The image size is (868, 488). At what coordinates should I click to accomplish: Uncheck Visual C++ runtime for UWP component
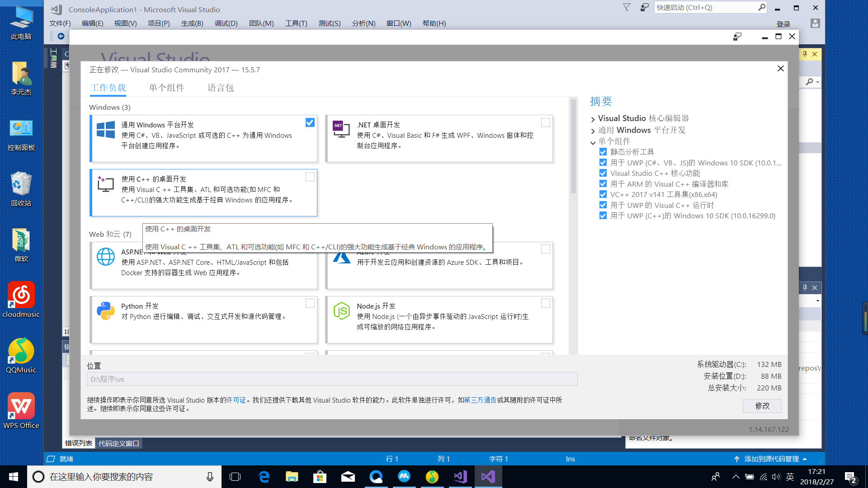tap(603, 205)
